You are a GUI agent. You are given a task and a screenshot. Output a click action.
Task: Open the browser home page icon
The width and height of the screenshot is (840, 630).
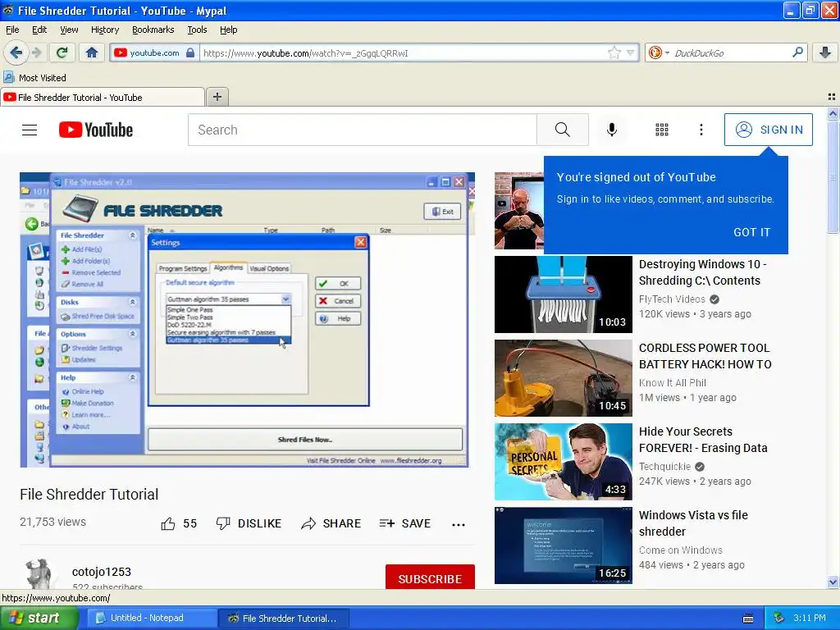[92, 52]
